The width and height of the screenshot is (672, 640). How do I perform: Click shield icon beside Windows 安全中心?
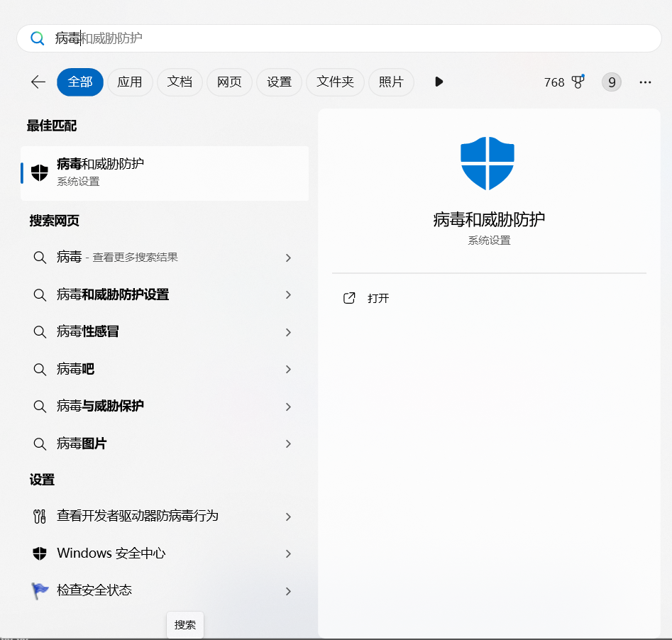coord(40,553)
